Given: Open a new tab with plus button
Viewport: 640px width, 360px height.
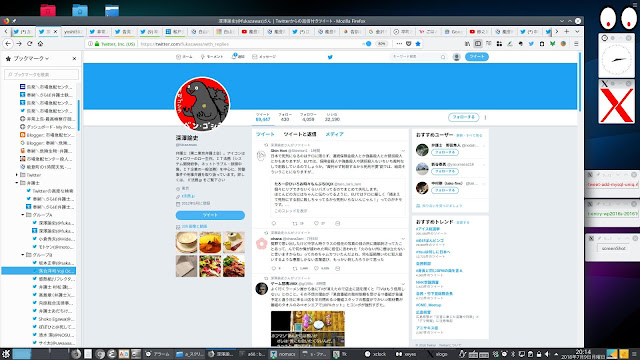Looking at the screenshot, I should (x=567, y=31).
